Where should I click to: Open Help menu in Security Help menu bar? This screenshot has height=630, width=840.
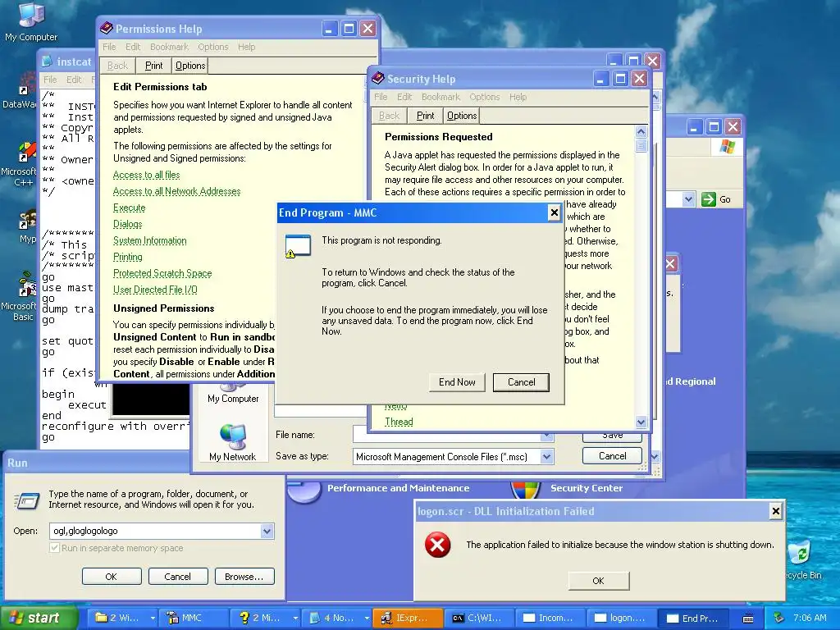click(518, 97)
